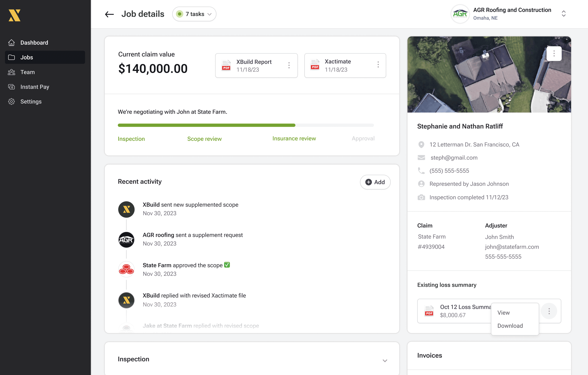Click the XBuild logo in the sidebar
This screenshot has height=375, width=588.
pyautogui.click(x=14, y=16)
